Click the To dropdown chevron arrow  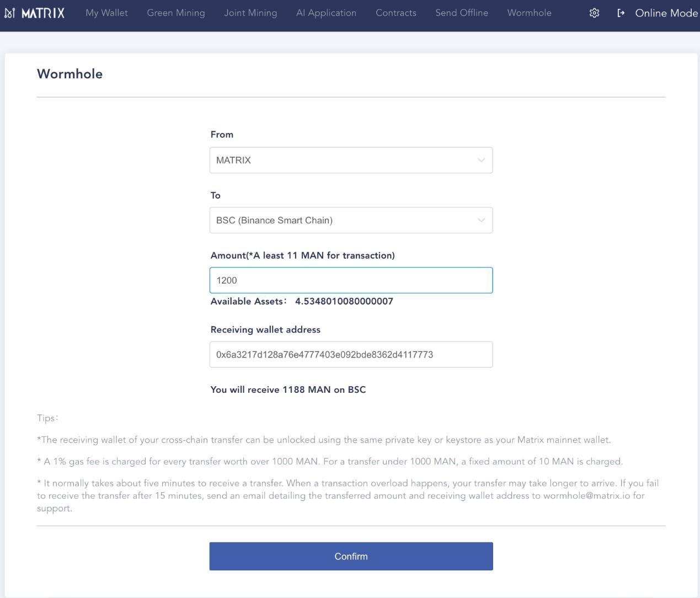[481, 220]
